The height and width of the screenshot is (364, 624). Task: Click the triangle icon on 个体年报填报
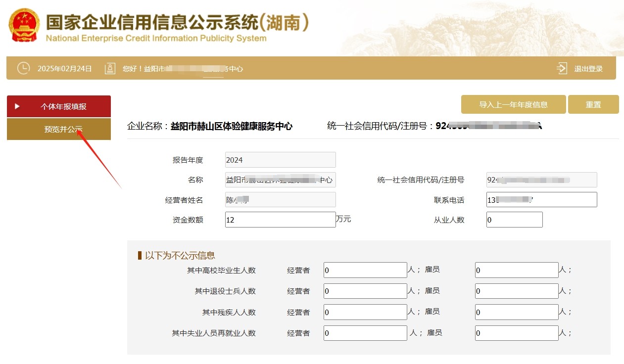pyautogui.click(x=17, y=106)
